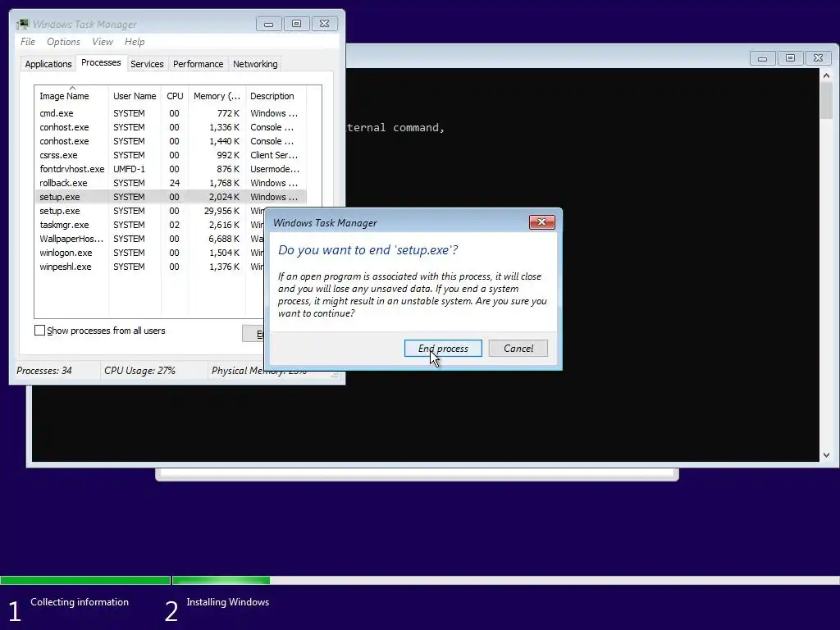The width and height of the screenshot is (840, 630).
Task: Confirm with the End process button
Action: coord(443,348)
